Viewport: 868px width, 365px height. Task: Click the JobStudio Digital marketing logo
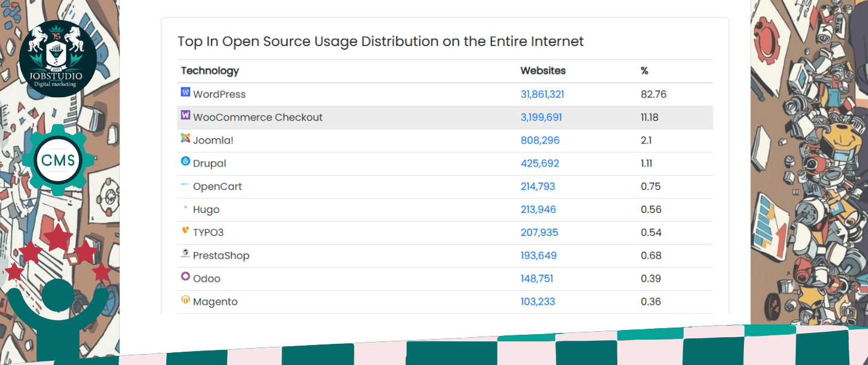[x=58, y=59]
